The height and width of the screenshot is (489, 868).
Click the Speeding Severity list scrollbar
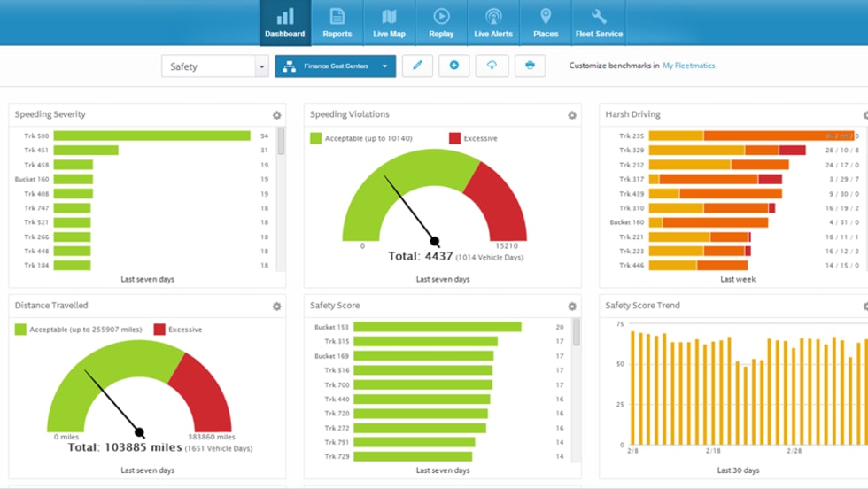[281, 142]
